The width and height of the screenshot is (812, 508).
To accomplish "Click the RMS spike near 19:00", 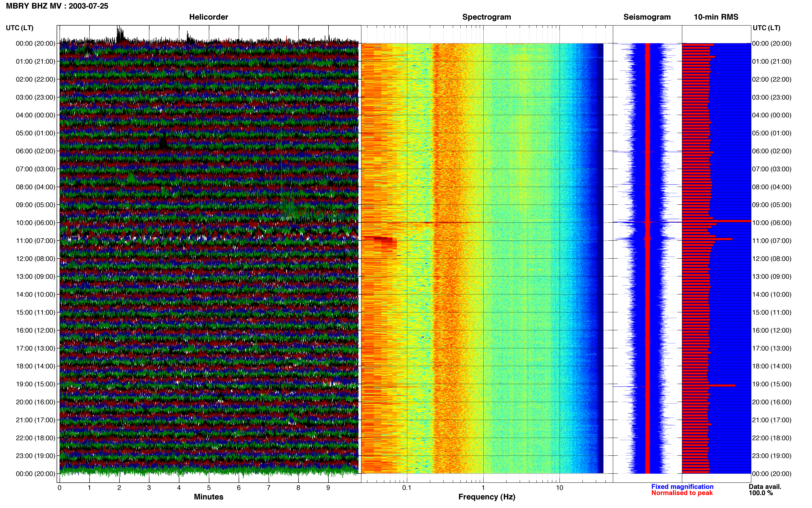I will click(x=709, y=385).
